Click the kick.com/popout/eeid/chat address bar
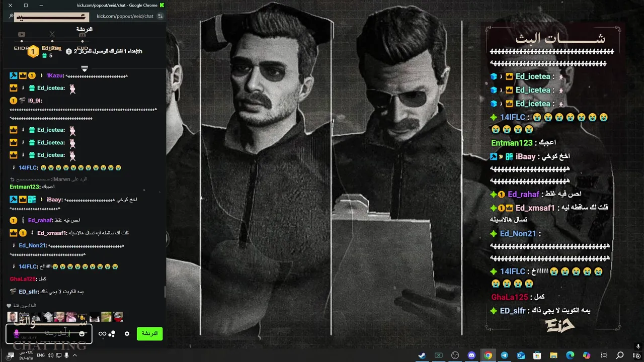 (125, 16)
